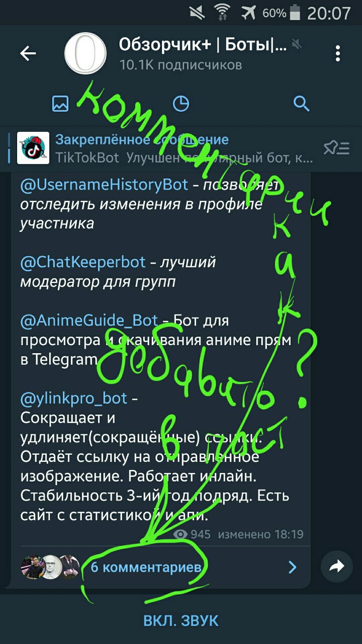This screenshot has width=362, height=644.
Task: Expand comments using the right chevron
Action: (x=293, y=568)
